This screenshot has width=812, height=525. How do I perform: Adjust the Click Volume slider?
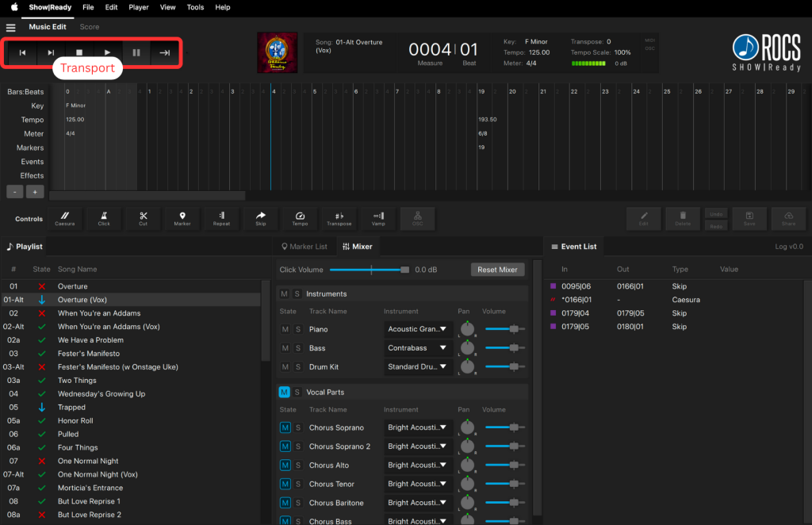tap(371, 270)
